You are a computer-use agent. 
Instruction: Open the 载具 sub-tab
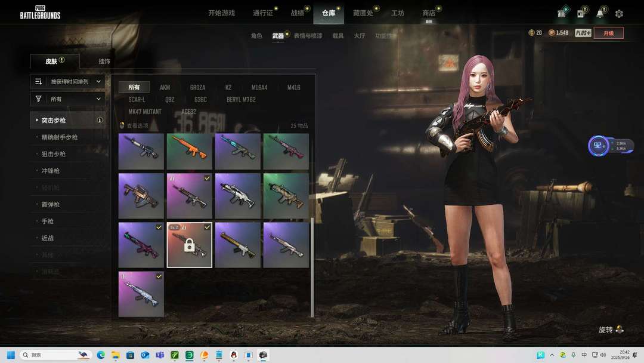click(x=338, y=36)
